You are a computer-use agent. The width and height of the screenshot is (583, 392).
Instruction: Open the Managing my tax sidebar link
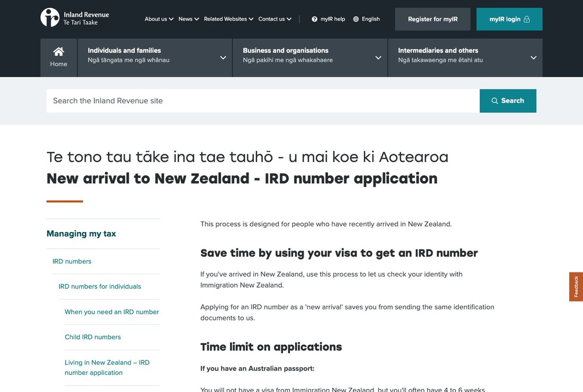(x=81, y=234)
